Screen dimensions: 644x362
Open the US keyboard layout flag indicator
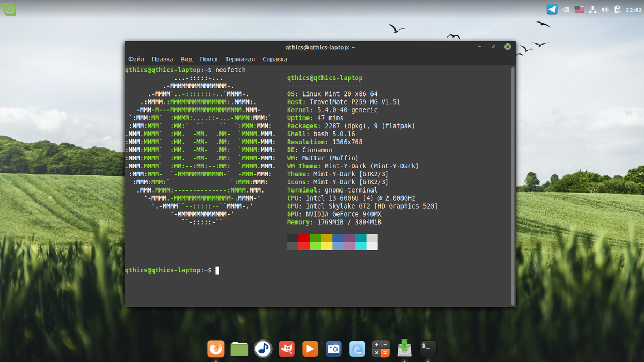(579, 9)
